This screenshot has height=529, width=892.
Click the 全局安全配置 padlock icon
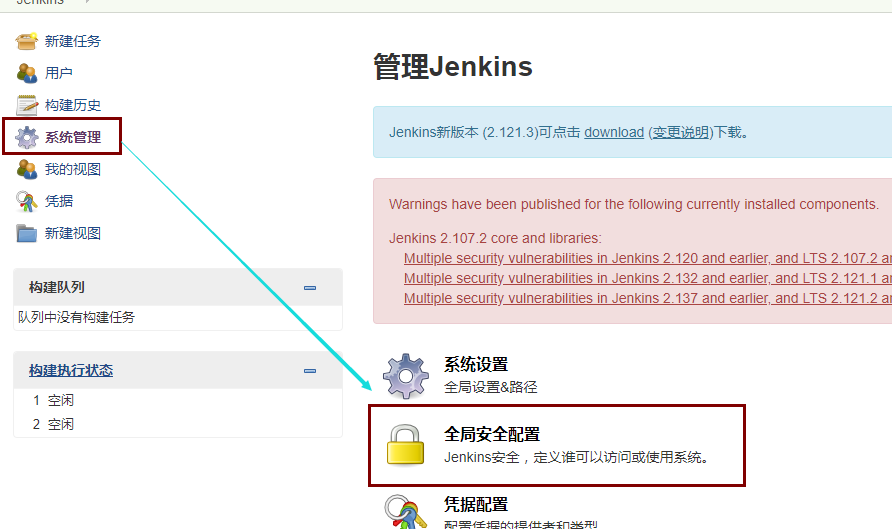(406, 445)
